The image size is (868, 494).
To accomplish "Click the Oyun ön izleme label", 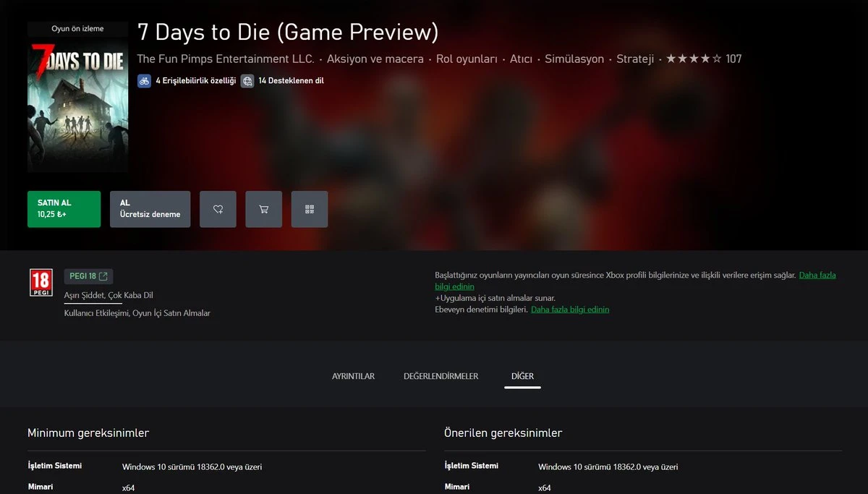I will (78, 29).
